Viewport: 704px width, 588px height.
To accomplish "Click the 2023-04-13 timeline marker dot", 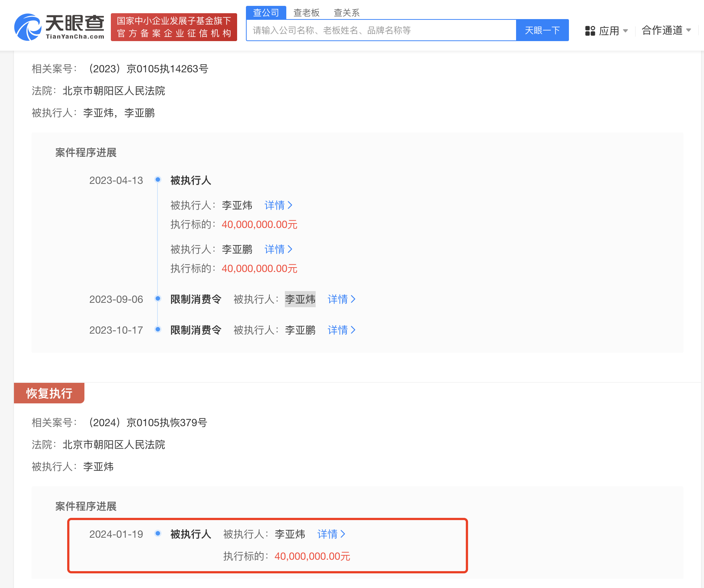I will (158, 179).
